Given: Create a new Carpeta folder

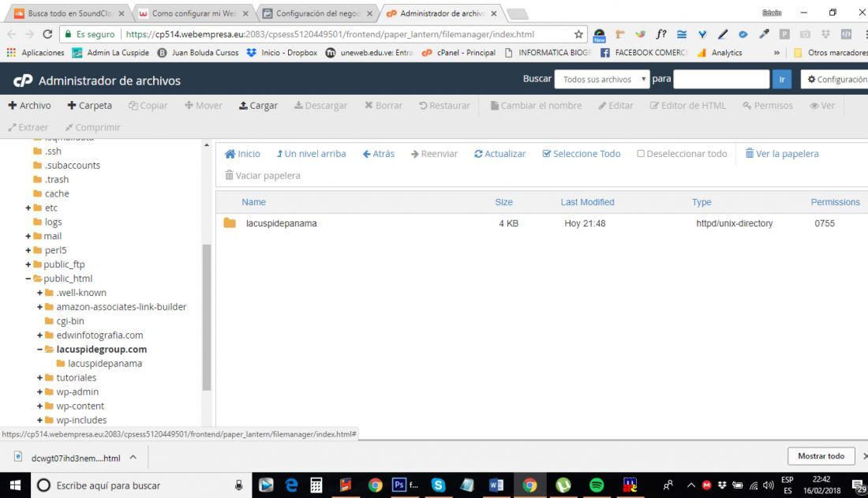Looking at the screenshot, I should (x=90, y=105).
